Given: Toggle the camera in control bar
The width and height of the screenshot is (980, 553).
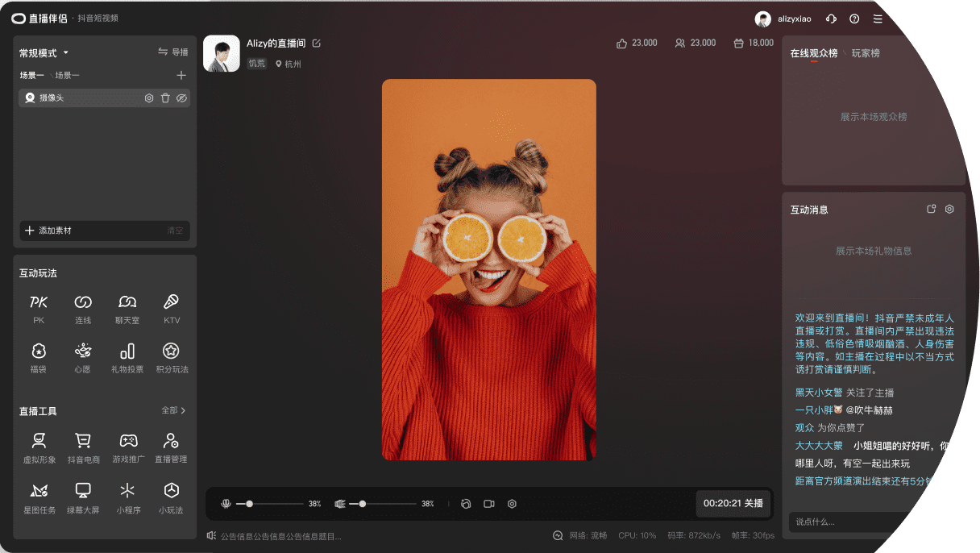Looking at the screenshot, I should click(488, 504).
